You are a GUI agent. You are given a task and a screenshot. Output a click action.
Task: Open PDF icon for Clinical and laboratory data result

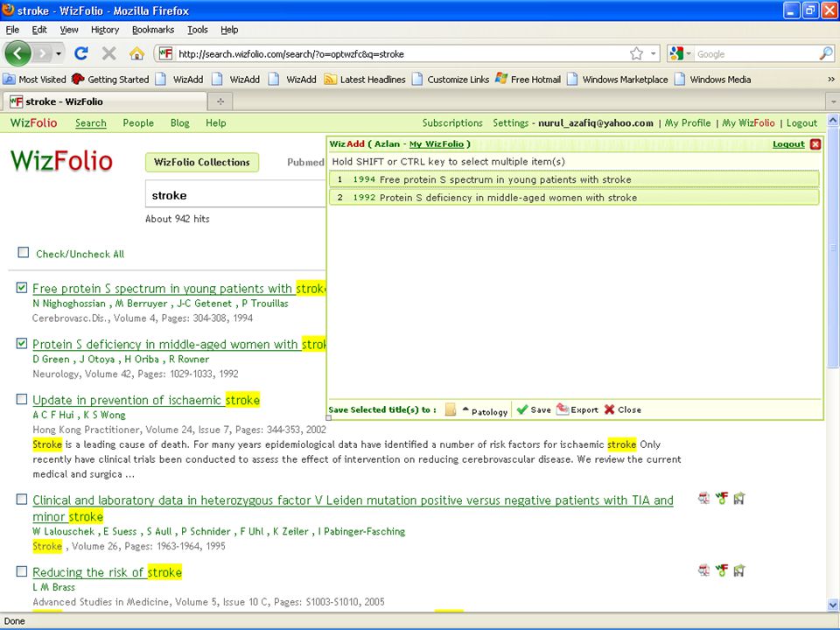[703, 498]
